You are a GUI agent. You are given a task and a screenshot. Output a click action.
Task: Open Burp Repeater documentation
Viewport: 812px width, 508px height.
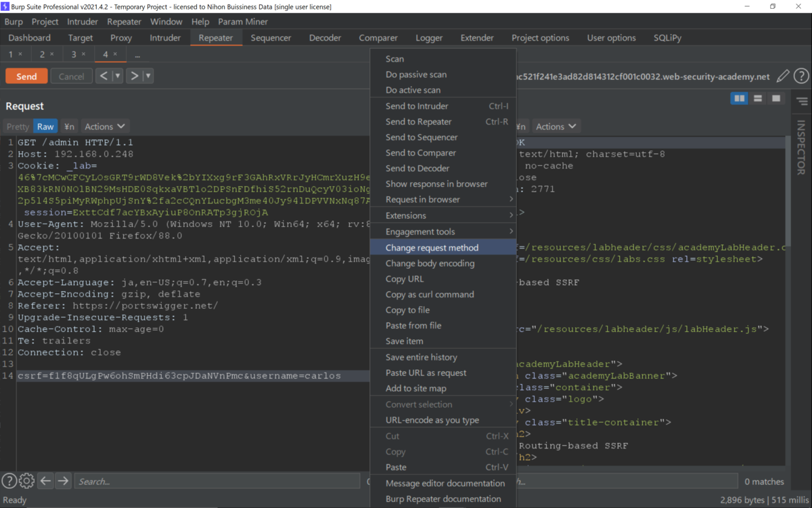[443, 499]
